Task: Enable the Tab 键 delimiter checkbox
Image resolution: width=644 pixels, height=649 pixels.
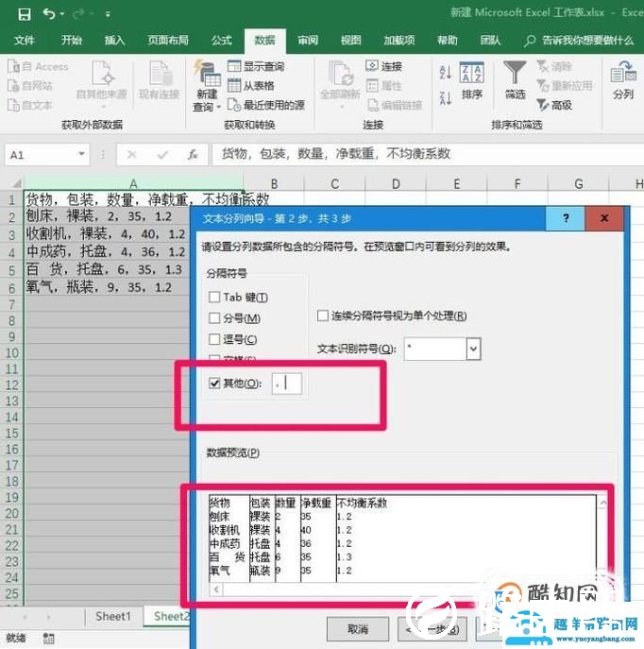Action: coord(214,297)
